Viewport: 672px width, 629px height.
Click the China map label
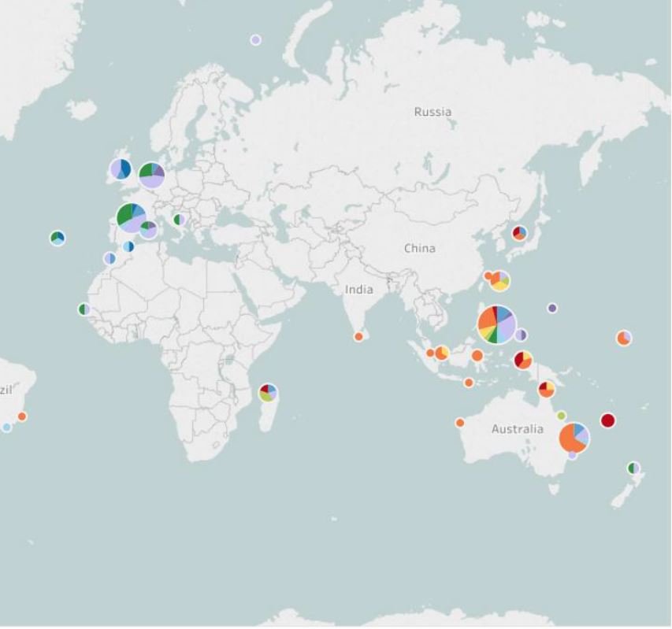(x=419, y=249)
